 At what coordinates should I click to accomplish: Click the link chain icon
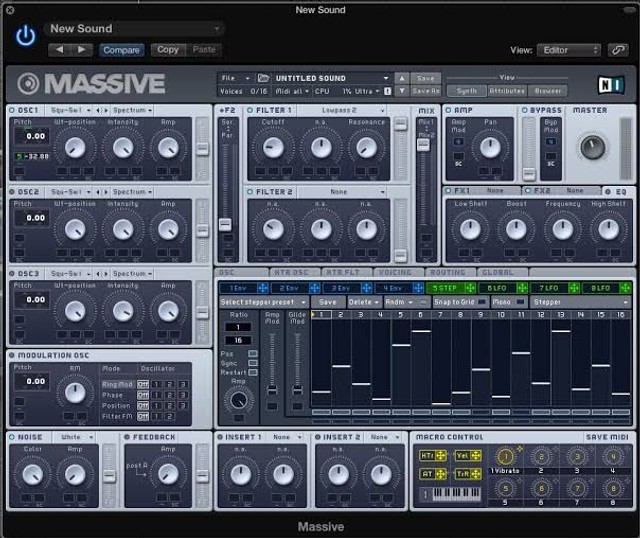point(618,50)
